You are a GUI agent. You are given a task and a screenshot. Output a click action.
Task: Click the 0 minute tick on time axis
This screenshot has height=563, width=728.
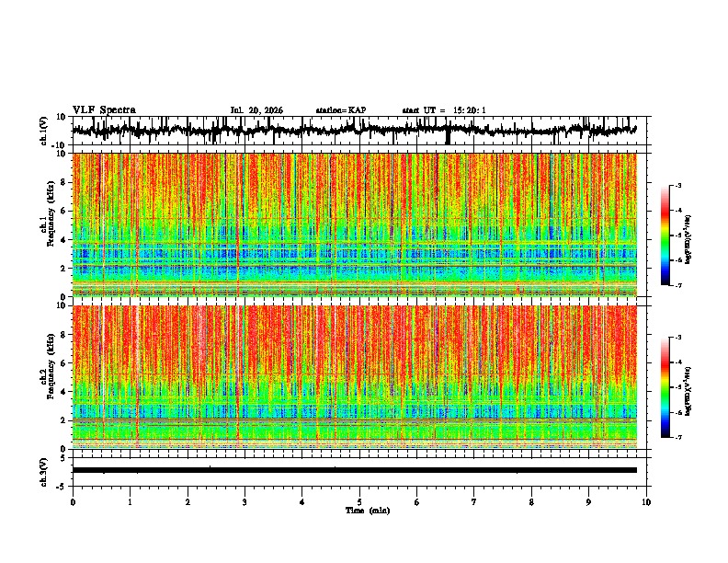73,502
